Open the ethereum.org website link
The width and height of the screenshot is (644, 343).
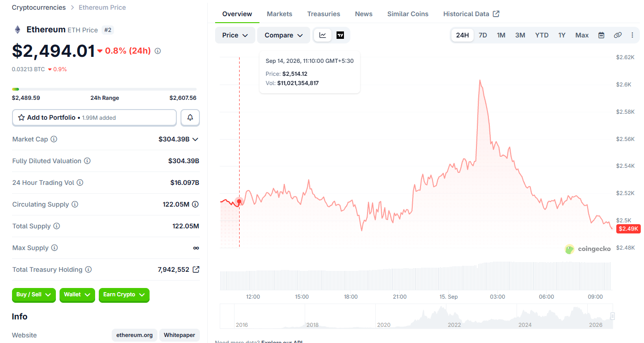click(134, 335)
